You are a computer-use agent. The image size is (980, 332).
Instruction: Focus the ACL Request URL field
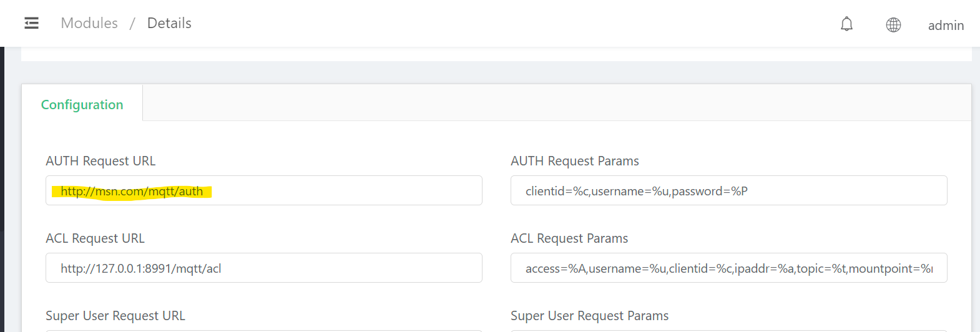[x=264, y=268]
